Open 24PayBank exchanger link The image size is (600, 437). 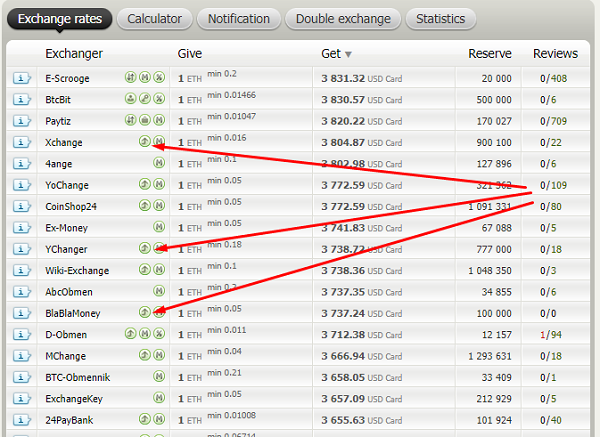tap(69, 420)
